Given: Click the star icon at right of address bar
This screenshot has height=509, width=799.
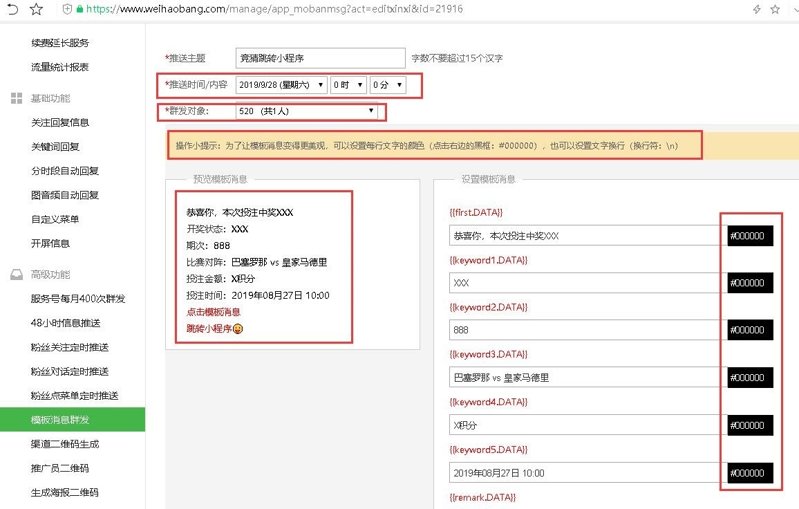Looking at the screenshot, I should (x=775, y=9).
